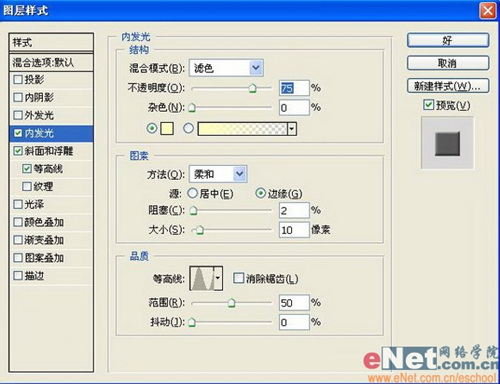The width and height of the screenshot is (500, 384).
Task: Open the 混合模式 blend mode dropdown
Action: click(x=226, y=68)
